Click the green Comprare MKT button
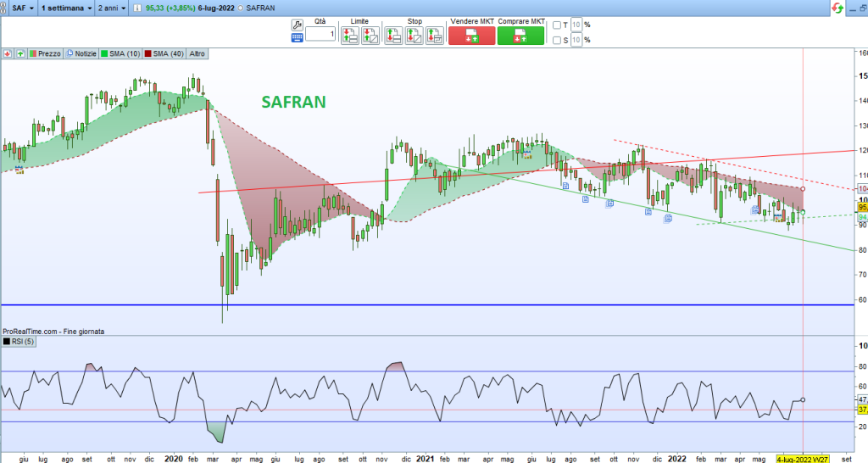Screen dimensions: 868x463 (521, 36)
